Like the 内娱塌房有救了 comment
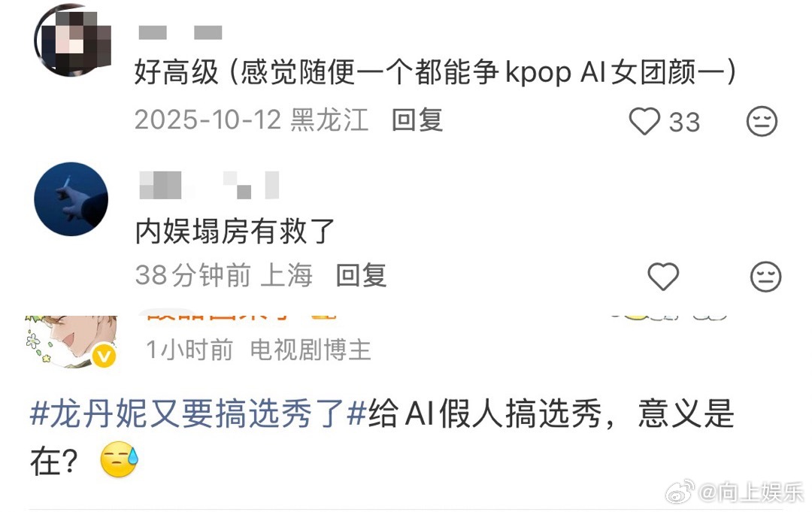Image resolution: width=812 pixels, height=512 pixels. pyautogui.click(x=663, y=276)
